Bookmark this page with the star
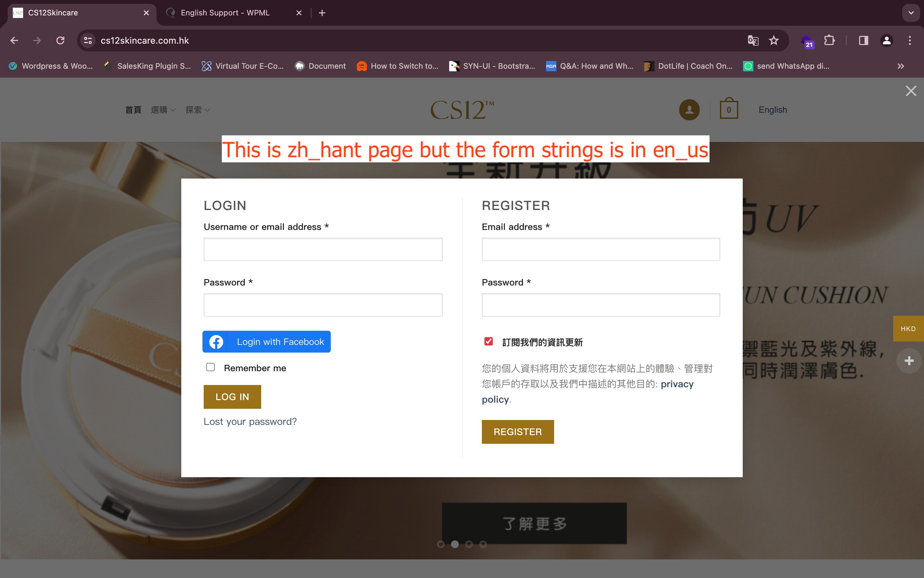 [774, 40]
